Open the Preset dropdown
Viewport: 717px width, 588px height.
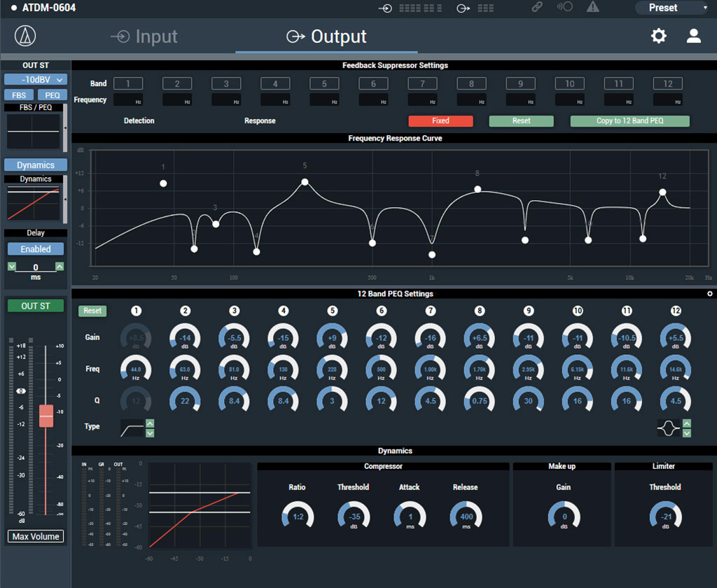(671, 8)
